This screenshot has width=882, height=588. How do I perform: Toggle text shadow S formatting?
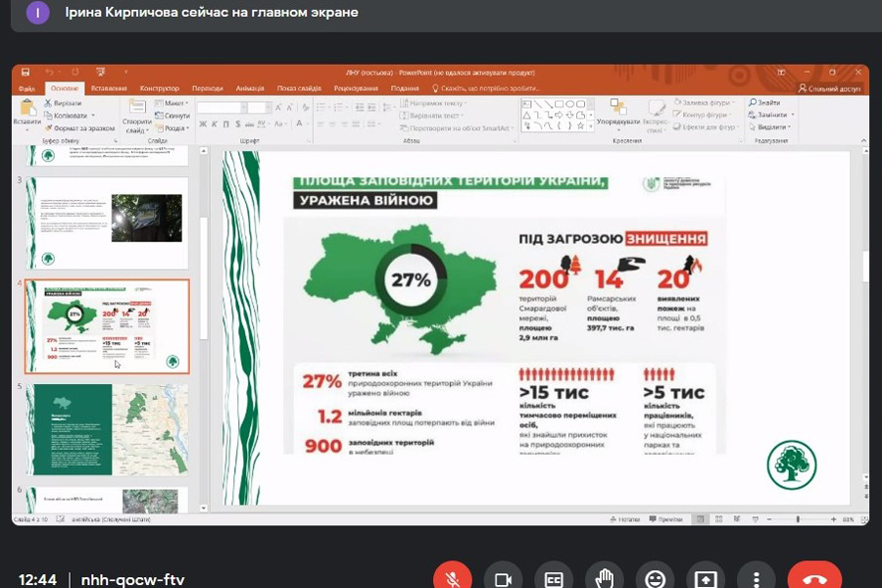pos(238,123)
